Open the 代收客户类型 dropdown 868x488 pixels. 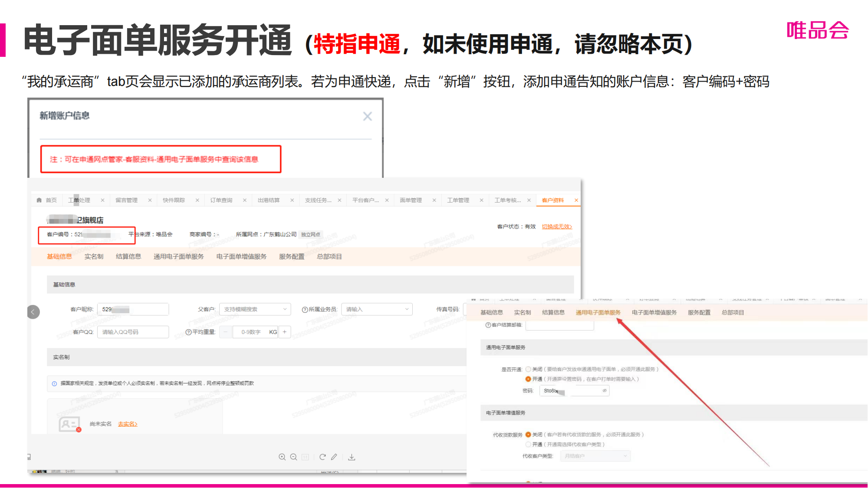pos(595,456)
